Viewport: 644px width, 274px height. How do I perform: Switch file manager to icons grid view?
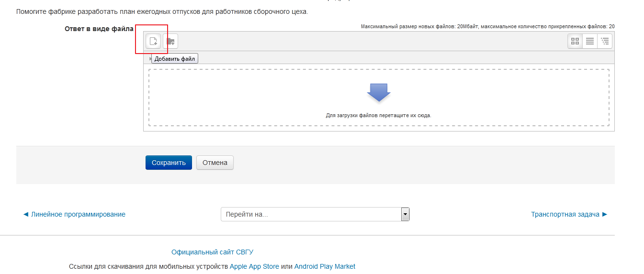(x=575, y=42)
